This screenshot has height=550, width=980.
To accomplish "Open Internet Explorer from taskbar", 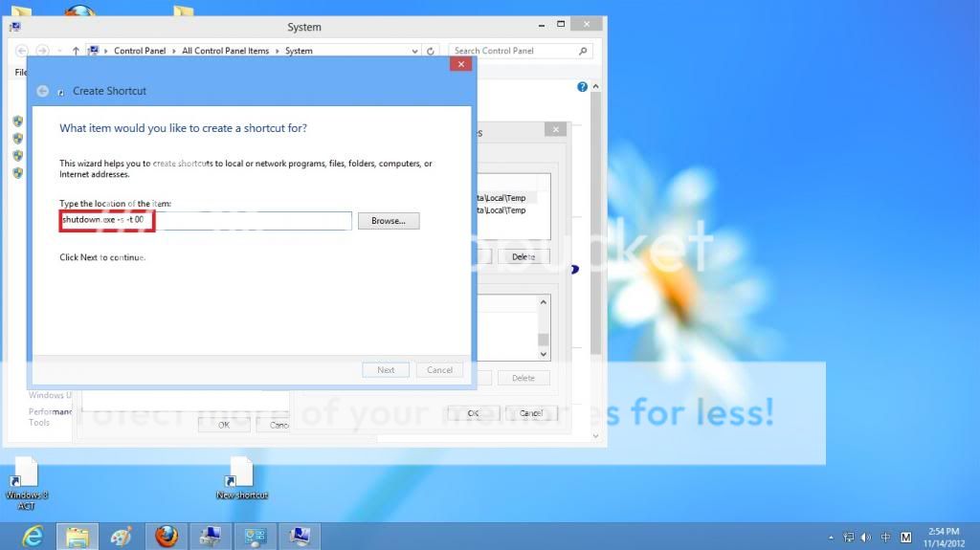I will (x=33, y=537).
